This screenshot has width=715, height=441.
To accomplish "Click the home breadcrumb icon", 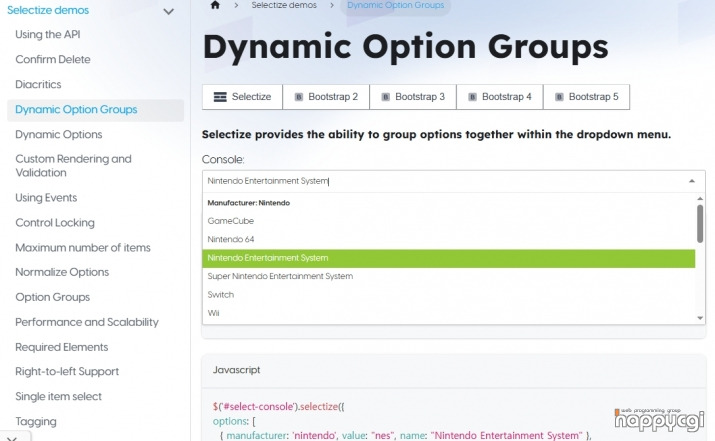I will coord(215,5).
